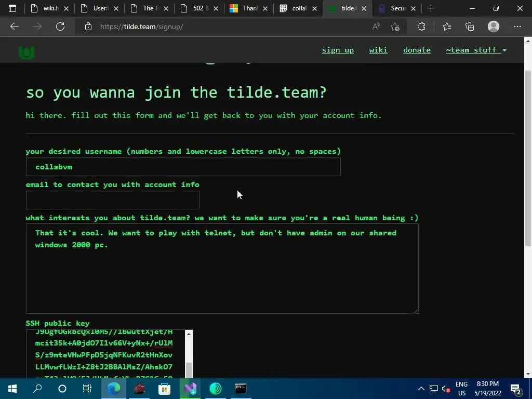The image size is (532, 399).
Task: Click the address bar URL
Action: point(141,27)
